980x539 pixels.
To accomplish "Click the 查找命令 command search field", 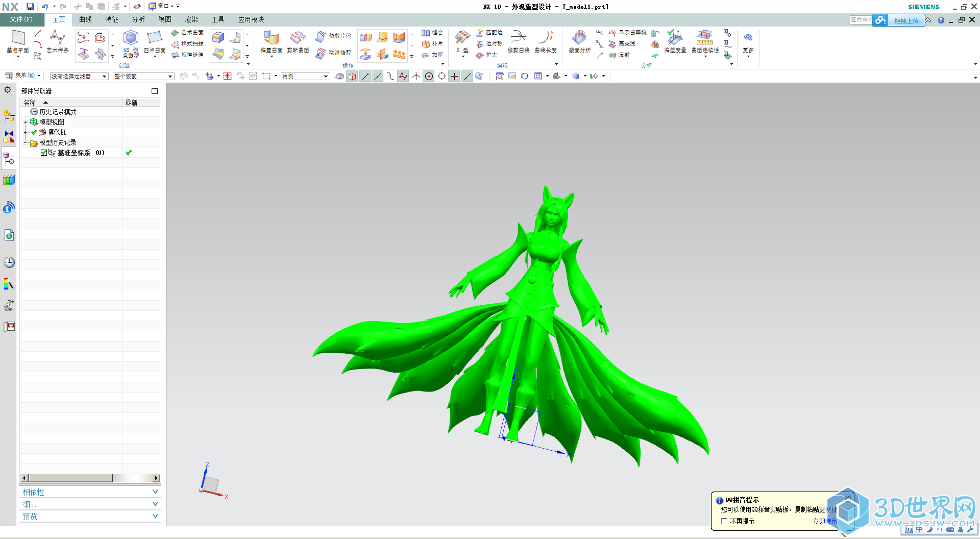I will pyautogui.click(x=861, y=19).
